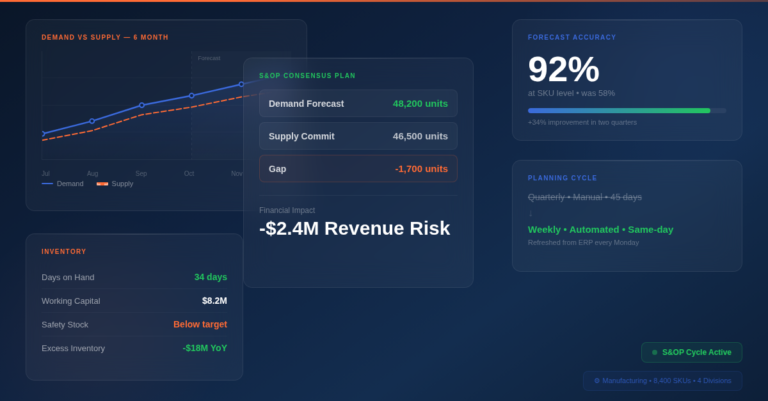Click the Jul data point on Demand line
This screenshot has width=768, height=401.
pyautogui.click(x=43, y=133)
